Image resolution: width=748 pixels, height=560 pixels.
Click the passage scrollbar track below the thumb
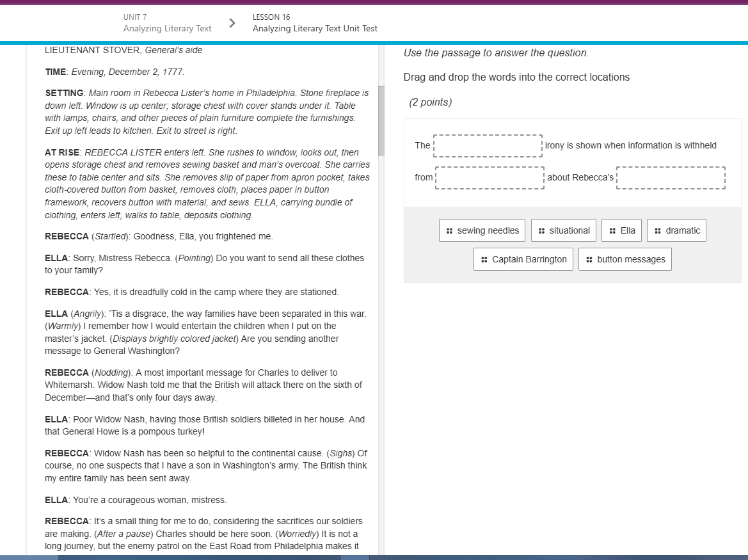[x=381, y=352]
